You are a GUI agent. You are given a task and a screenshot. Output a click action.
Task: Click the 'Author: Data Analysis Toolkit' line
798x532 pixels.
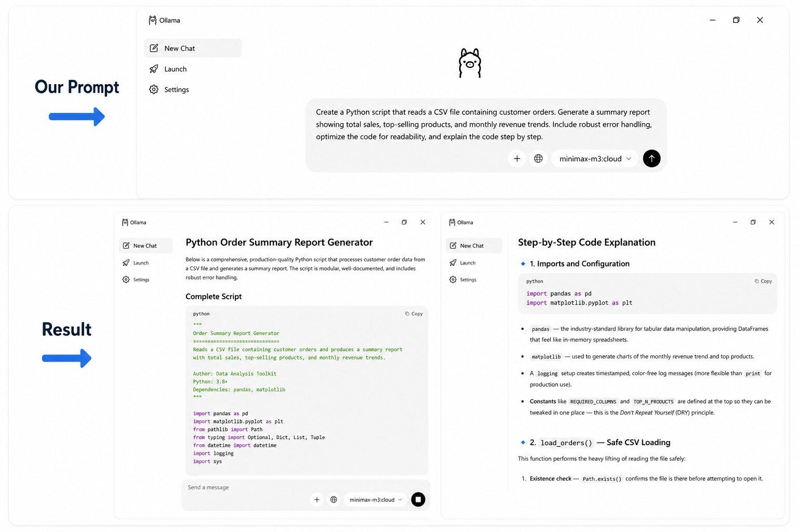point(234,374)
